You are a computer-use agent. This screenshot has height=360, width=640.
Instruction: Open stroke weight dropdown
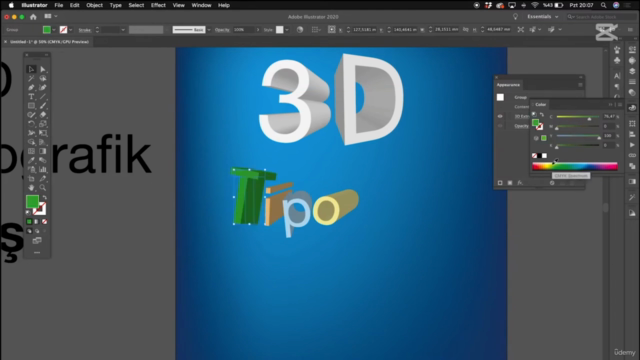coord(123,30)
